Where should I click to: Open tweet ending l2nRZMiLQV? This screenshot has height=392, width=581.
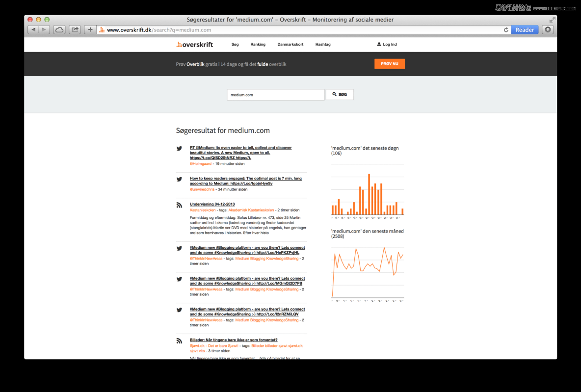click(x=247, y=312)
